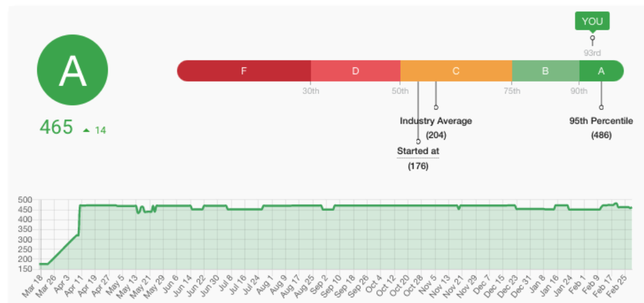Click the Started at marker pin
The width and height of the screenshot is (644, 303).
418,142
